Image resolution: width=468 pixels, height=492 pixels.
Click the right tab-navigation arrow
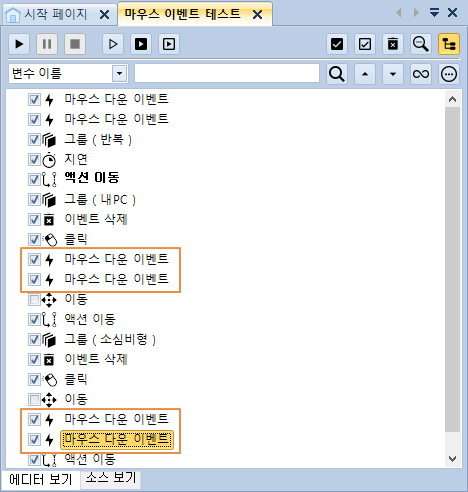coord(416,13)
